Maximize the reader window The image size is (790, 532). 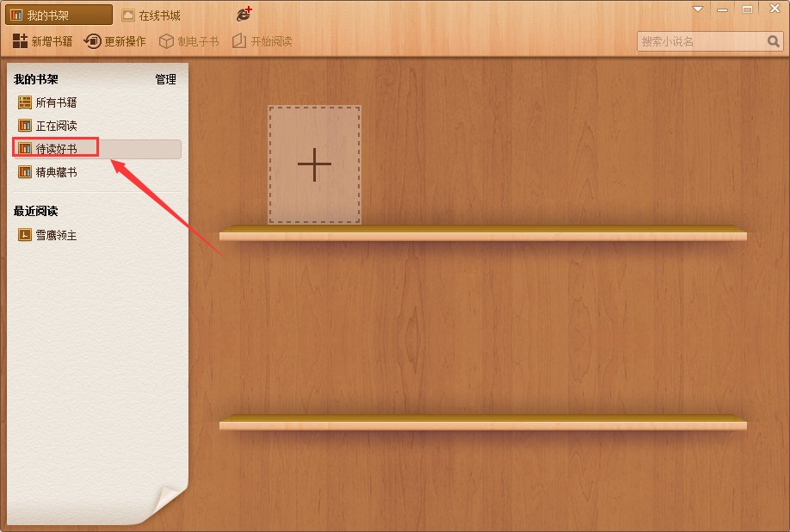click(747, 9)
